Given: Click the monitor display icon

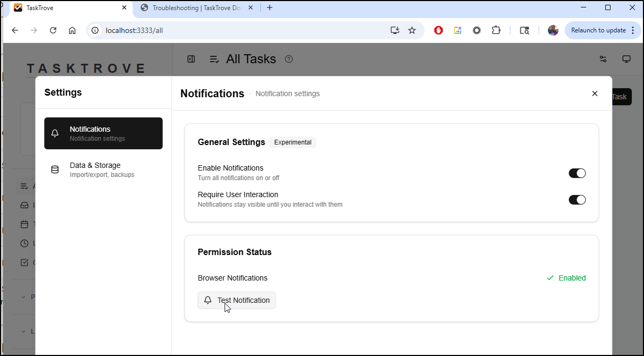Looking at the screenshot, I should (x=626, y=59).
